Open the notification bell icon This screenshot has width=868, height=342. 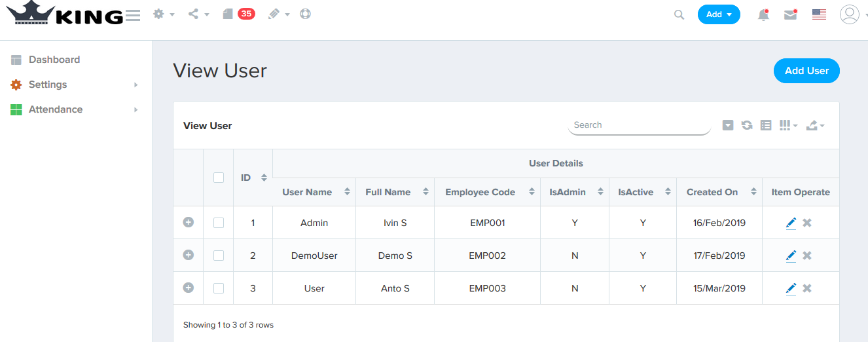point(763,14)
